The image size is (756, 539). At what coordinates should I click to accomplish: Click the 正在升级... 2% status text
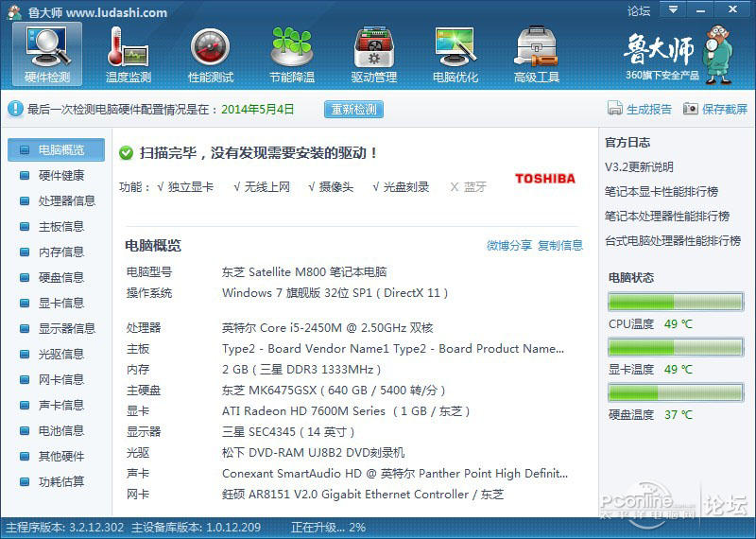[328, 528]
